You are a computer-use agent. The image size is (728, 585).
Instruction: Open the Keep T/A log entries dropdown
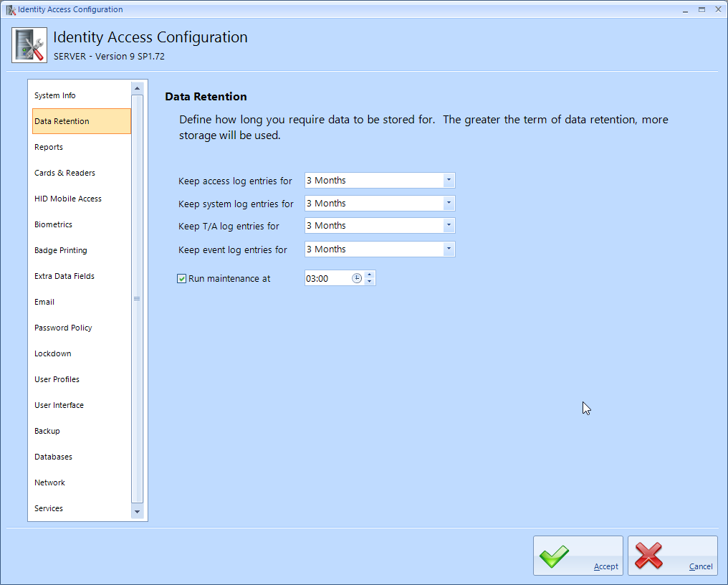pos(449,225)
